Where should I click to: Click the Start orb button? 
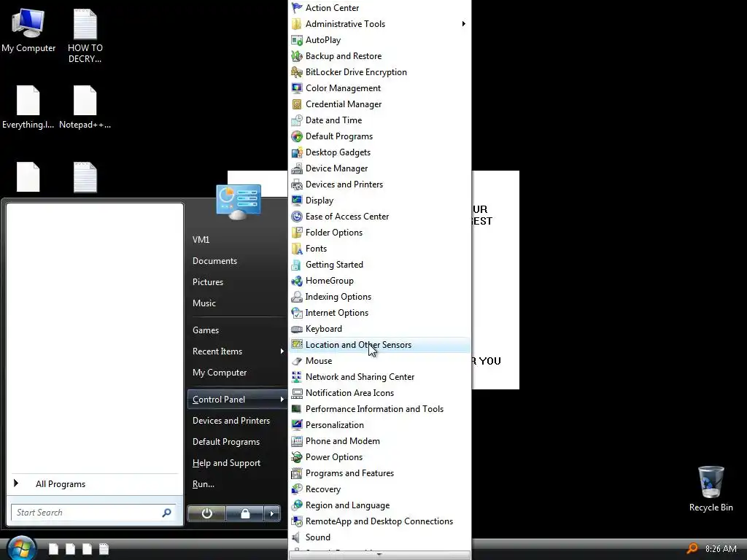(21, 548)
